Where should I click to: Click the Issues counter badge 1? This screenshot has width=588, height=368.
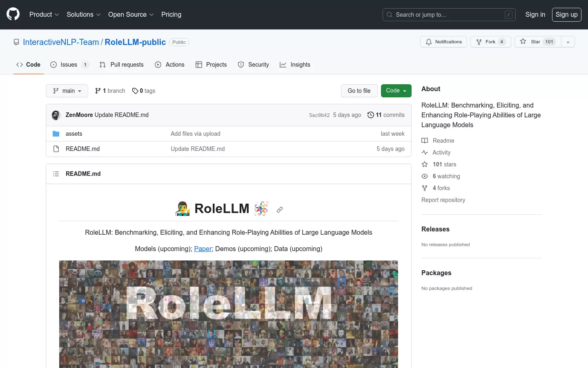point(85,65)
